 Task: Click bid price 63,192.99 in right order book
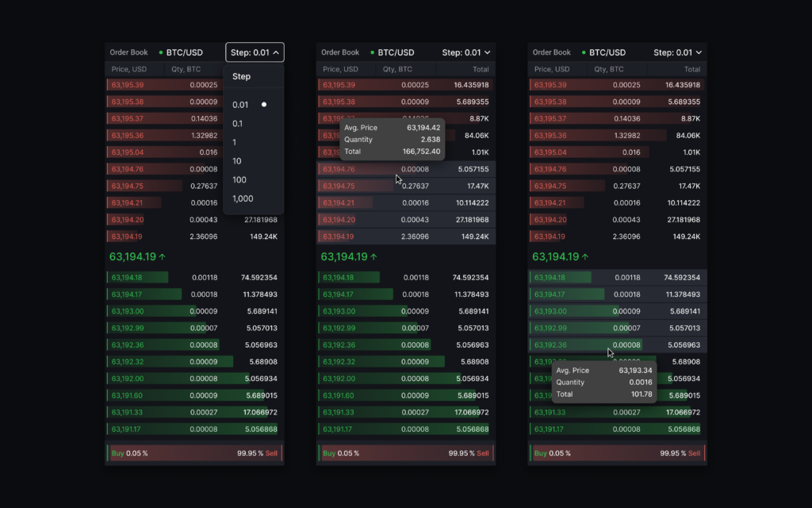click(x=550, y=328)
